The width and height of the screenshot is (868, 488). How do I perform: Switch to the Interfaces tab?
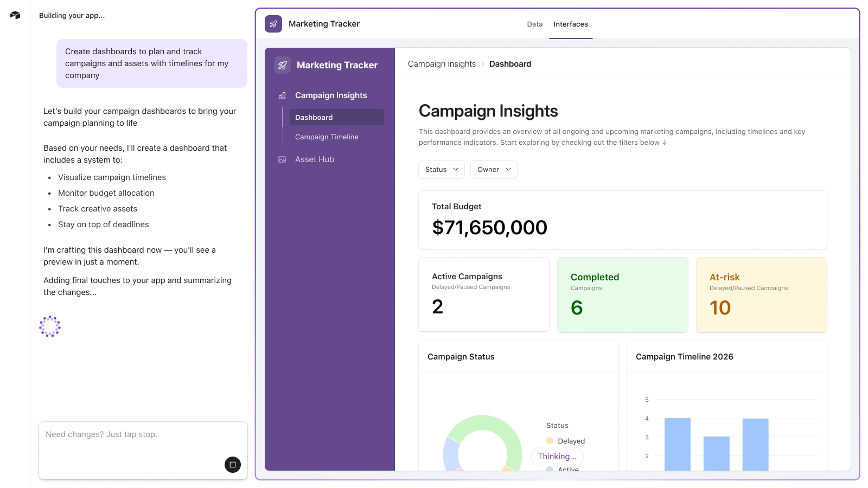pyautogui.click(x=571, y=24)
